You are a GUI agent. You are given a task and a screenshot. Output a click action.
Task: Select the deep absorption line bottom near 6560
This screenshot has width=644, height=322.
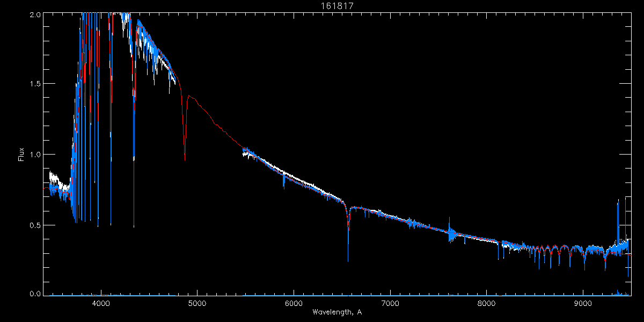(348, 260)
